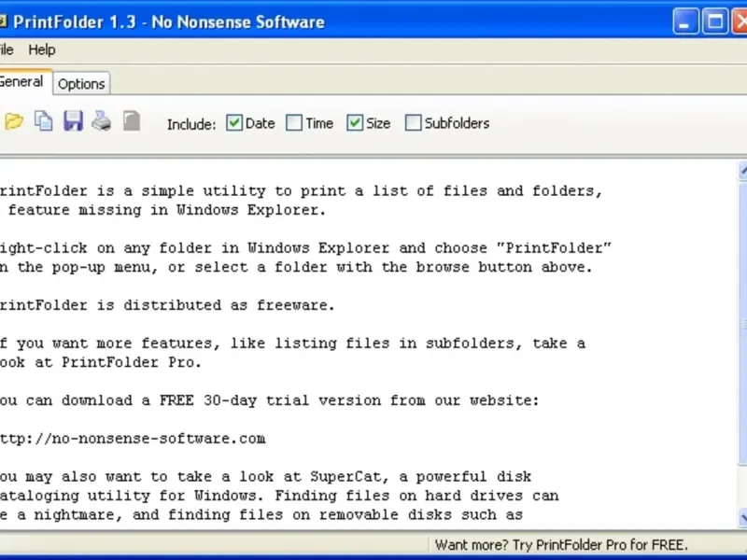The width and height of the screenshot is (747, 560).
Task: Click the 'Include:' label
Action: point(191,124)
